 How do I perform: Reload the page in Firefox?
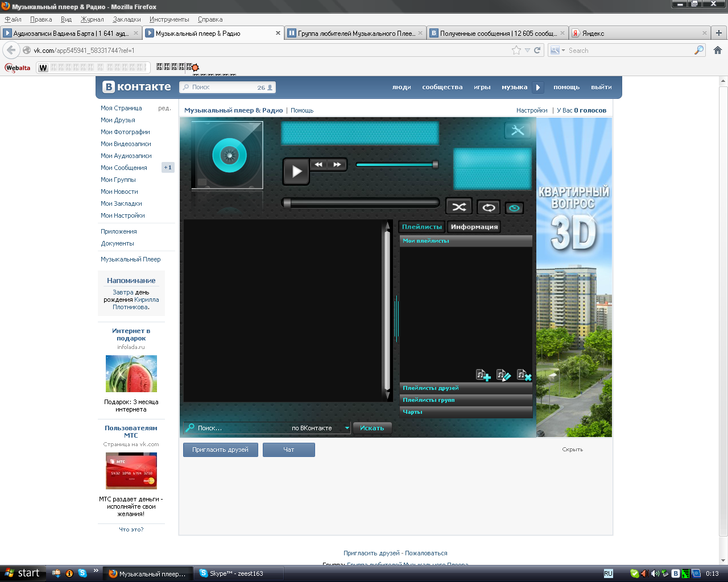[537, 50]
